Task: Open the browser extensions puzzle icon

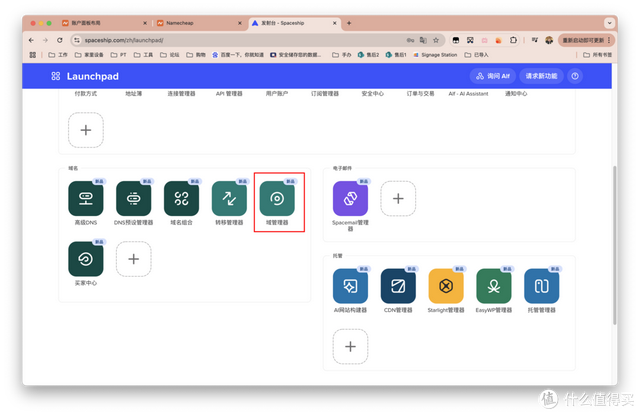Action: pos(513,40)
